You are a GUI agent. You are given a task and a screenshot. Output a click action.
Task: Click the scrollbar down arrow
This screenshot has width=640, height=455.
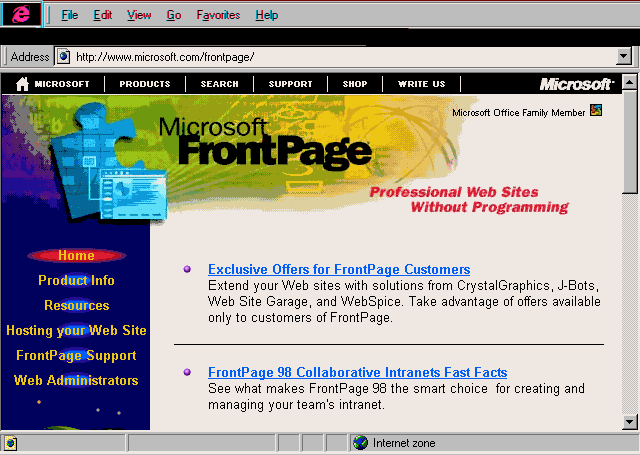[x=629, y=422]
